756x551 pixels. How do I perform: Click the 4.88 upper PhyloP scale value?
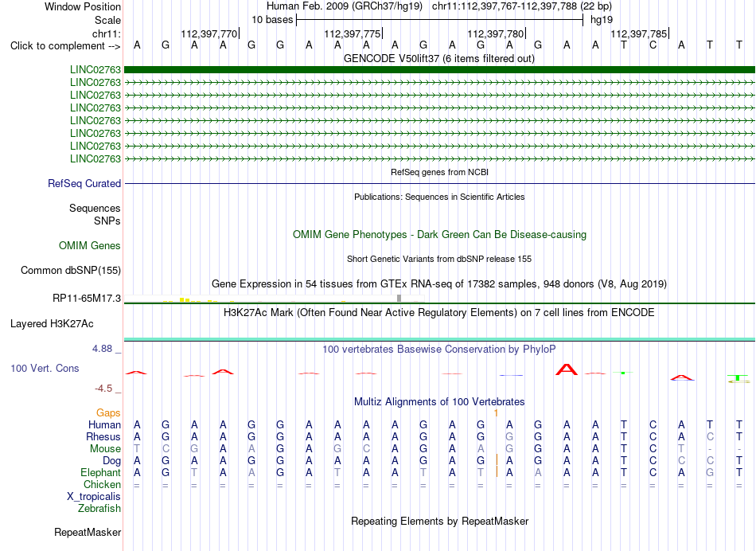[102, 348]
